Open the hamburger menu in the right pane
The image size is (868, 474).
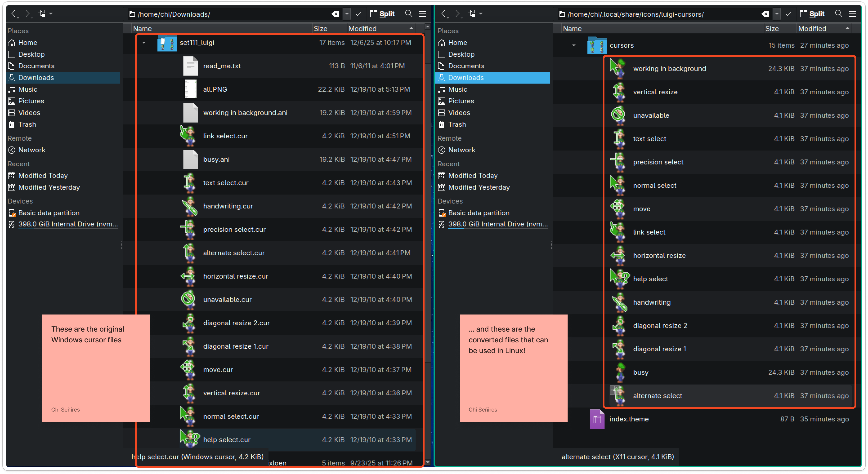tap(854, 14)
